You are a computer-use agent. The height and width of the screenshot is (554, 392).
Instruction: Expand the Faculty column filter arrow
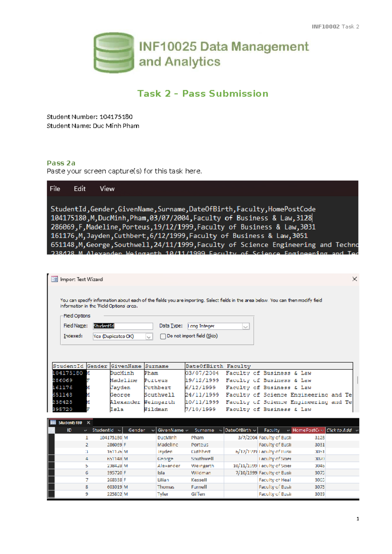[x=288, y=431]
